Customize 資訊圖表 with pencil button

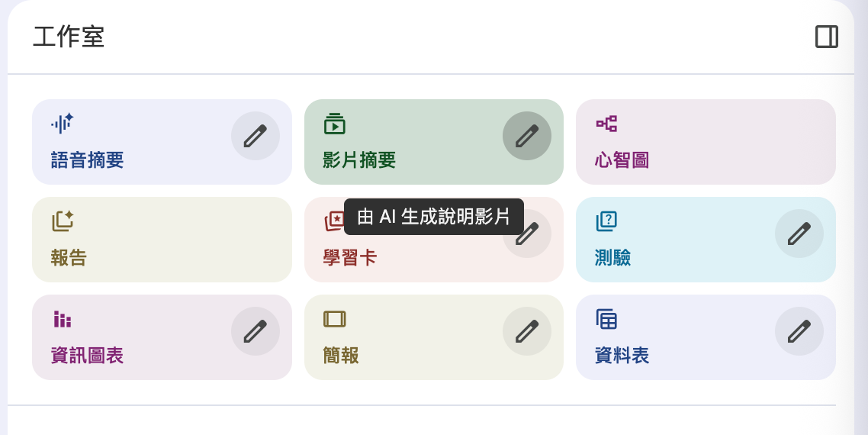[256, 331]
